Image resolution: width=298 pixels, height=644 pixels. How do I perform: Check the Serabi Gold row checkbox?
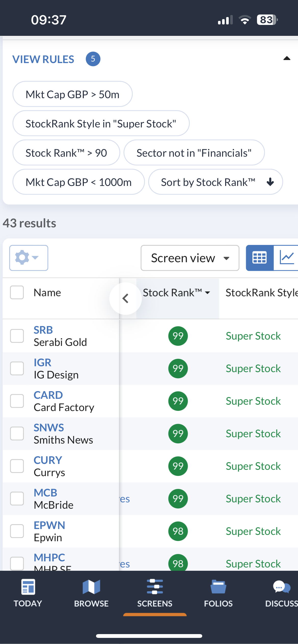(x=17, y=336)
